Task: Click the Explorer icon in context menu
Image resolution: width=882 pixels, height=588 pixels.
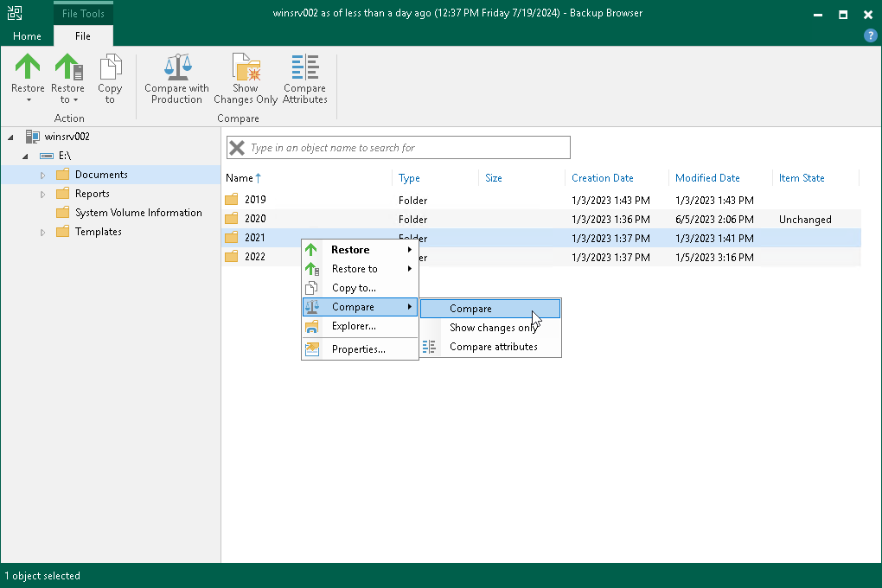Action: pos(311,326)
